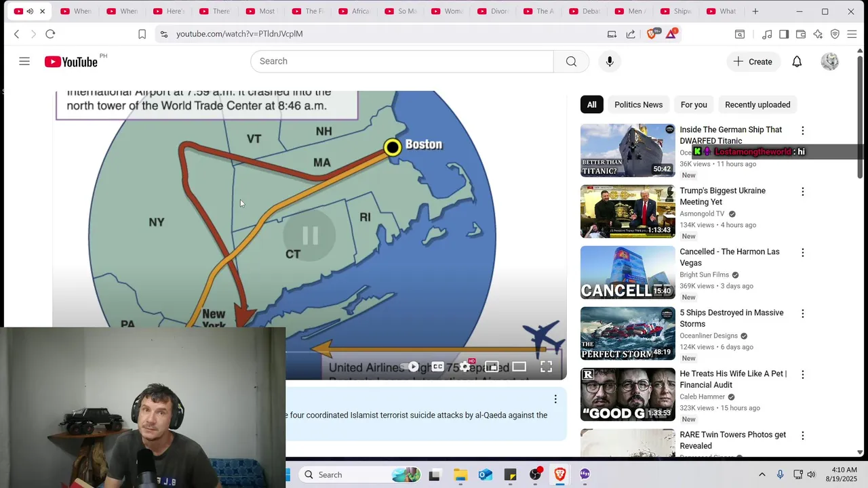Open 'Cancelled - The Harmon Las Vegas' title
Viewport: 868px width, 488px height.
(x=730, y=257)
